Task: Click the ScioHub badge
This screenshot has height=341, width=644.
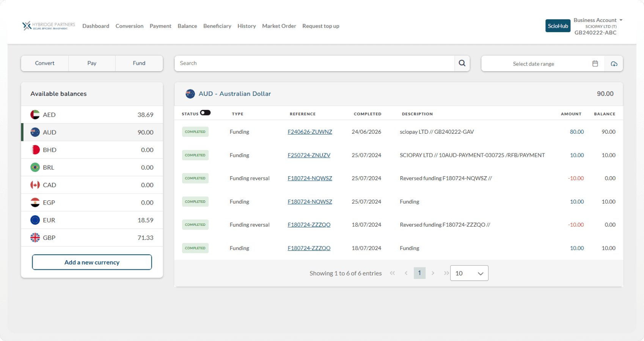Action: pos(558,26)
